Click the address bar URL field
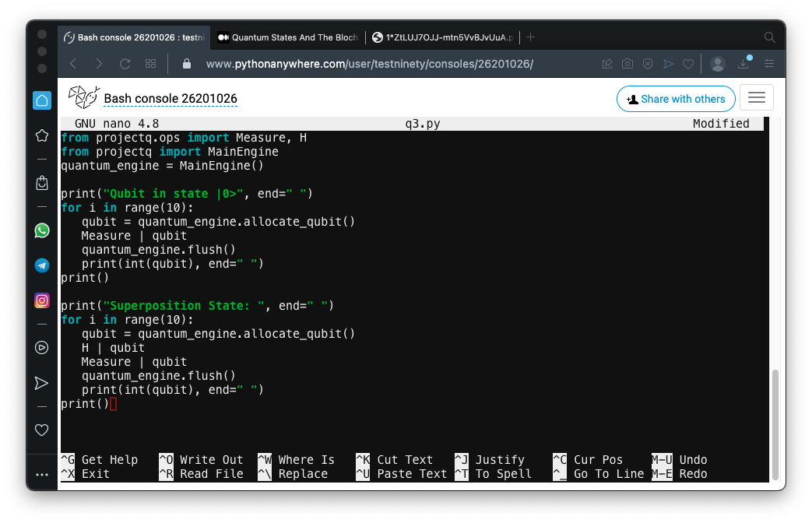The height and width of the screenshot is (523, 812). click(370, 64)
